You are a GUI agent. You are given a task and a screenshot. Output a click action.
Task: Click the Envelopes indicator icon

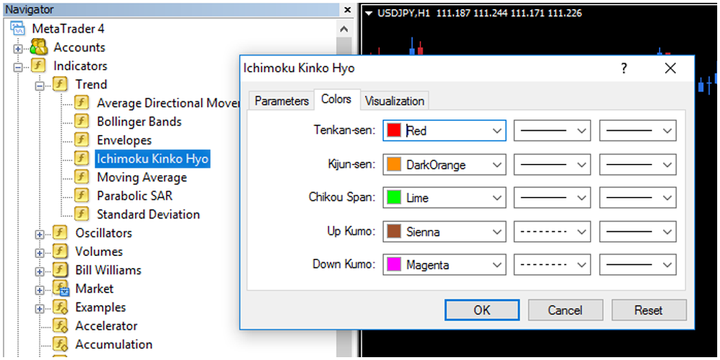pyautogui.click(x=82, y=140)
